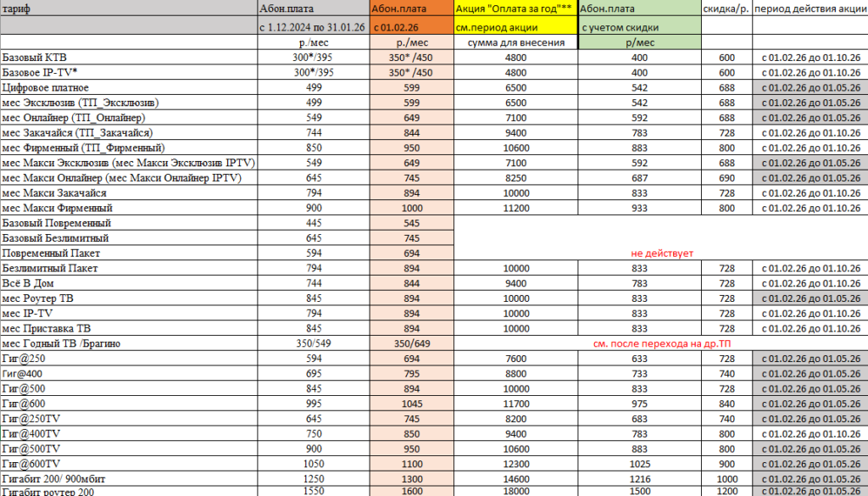Click the "скидка/р." column header
The height and width of the screenshot is (496, 868).
coord(726,8)
